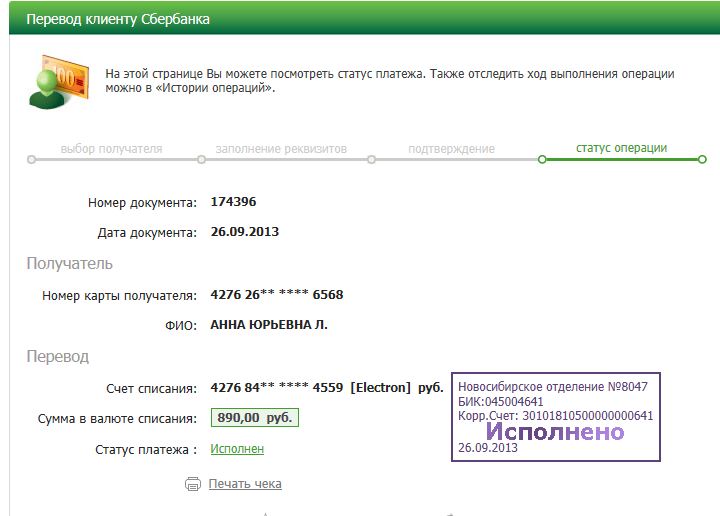
Task: Click the Перевод клиенту Сбербанка header title
Action: pyautogui.click(x=118, y=19)
